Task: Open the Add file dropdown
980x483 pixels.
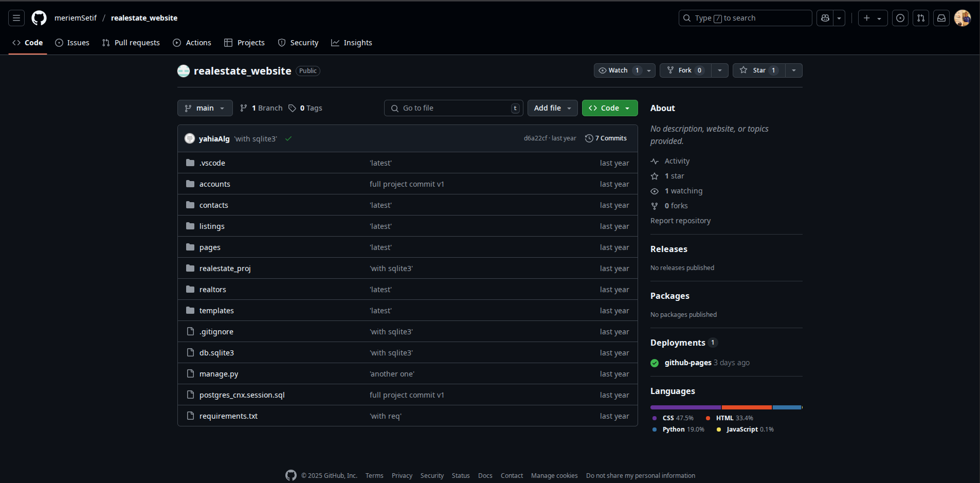Action: click(x=552, y=108)
